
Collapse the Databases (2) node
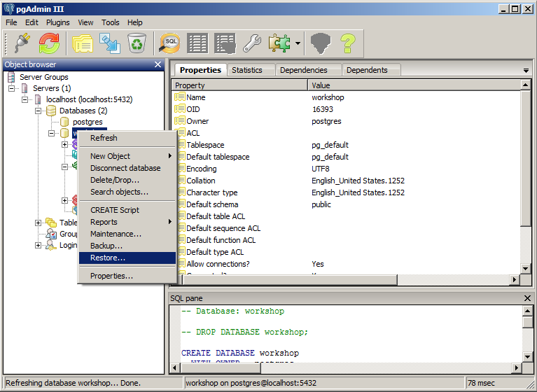coord(38,111)
